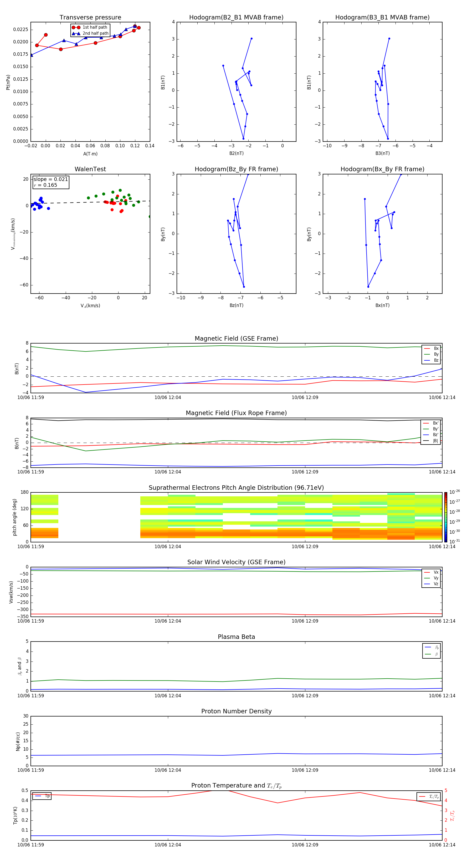Select the "slope = 0.021" annotation
The width and height of the screenshot is (473, 868).
[x=50, y=179]
